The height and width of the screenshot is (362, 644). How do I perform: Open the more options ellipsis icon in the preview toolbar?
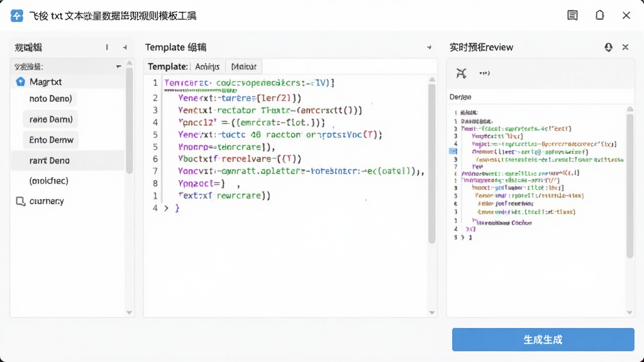485,73
